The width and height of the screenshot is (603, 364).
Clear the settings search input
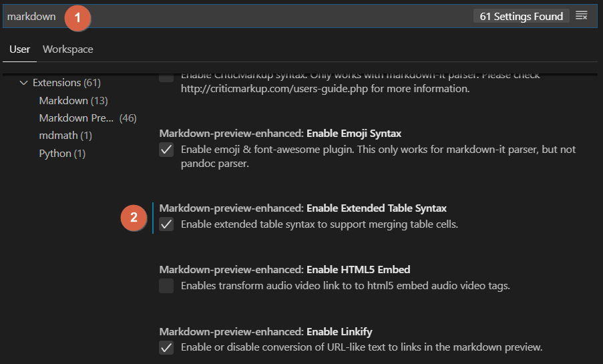click(x=582, y=16)
